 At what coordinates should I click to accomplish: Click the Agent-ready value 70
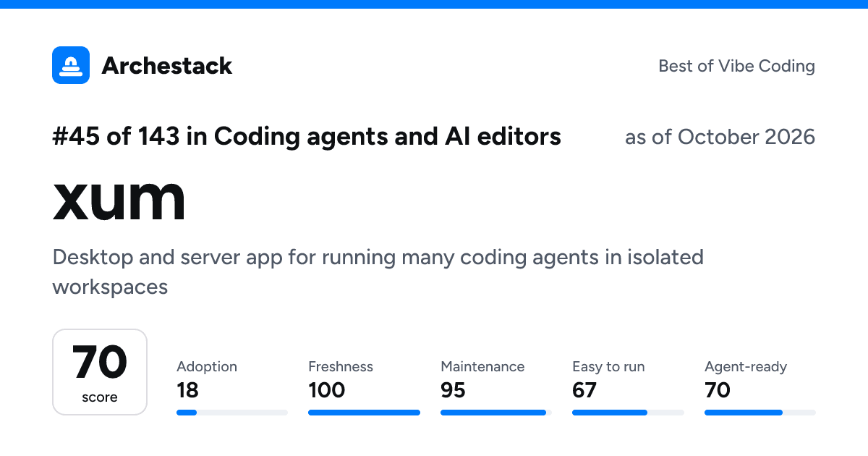point(718,391)
